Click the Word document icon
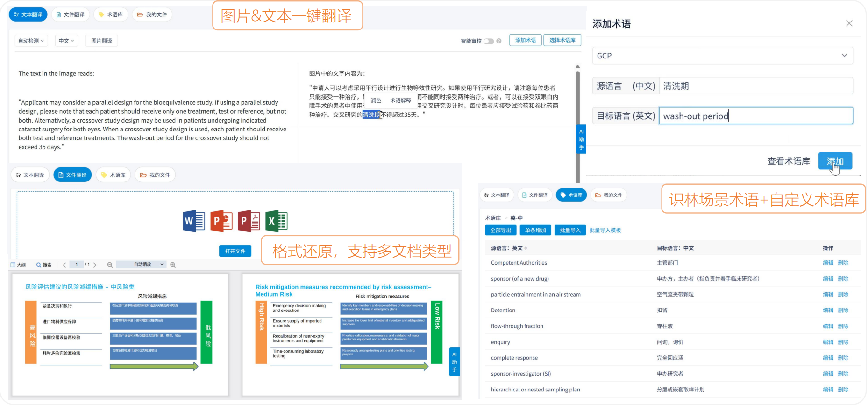 tap(193, 221)
